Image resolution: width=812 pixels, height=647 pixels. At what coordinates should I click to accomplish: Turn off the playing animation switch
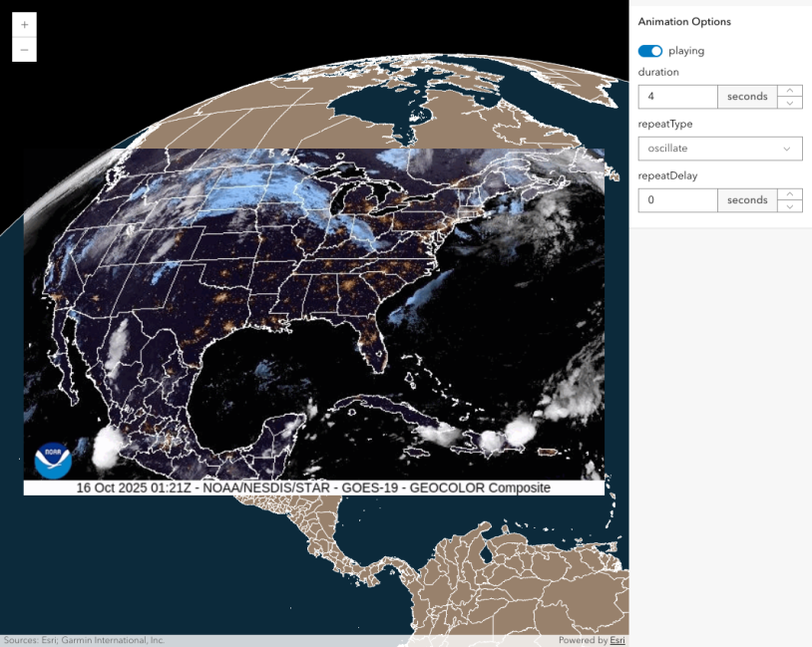(x=650, y=51)
